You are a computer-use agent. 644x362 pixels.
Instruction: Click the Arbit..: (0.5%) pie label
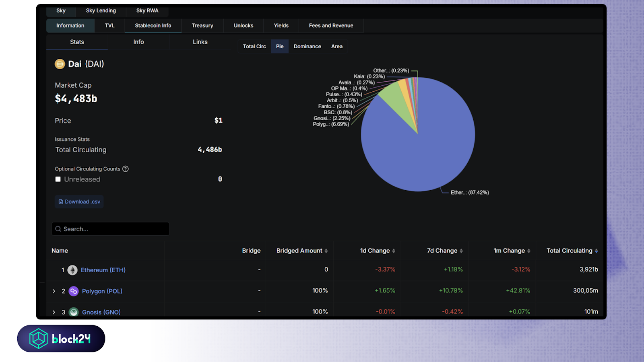(343, 100)
